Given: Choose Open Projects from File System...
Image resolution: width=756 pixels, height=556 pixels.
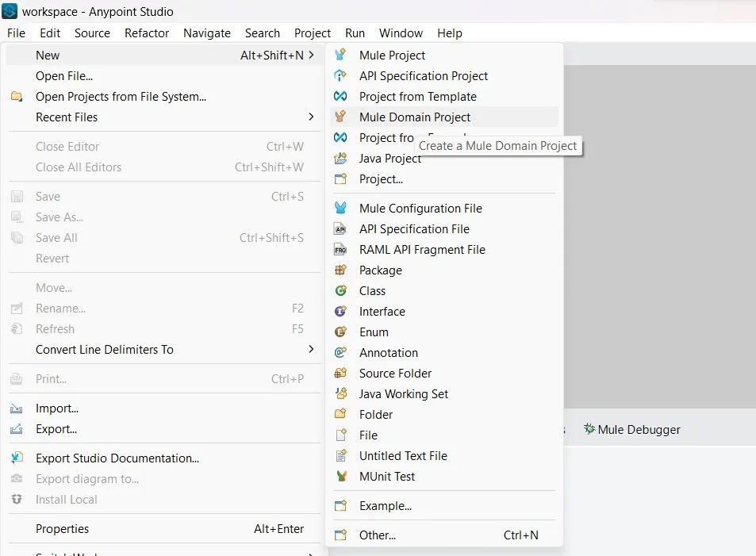Looking at the screenshot, I should click(163, 97).
